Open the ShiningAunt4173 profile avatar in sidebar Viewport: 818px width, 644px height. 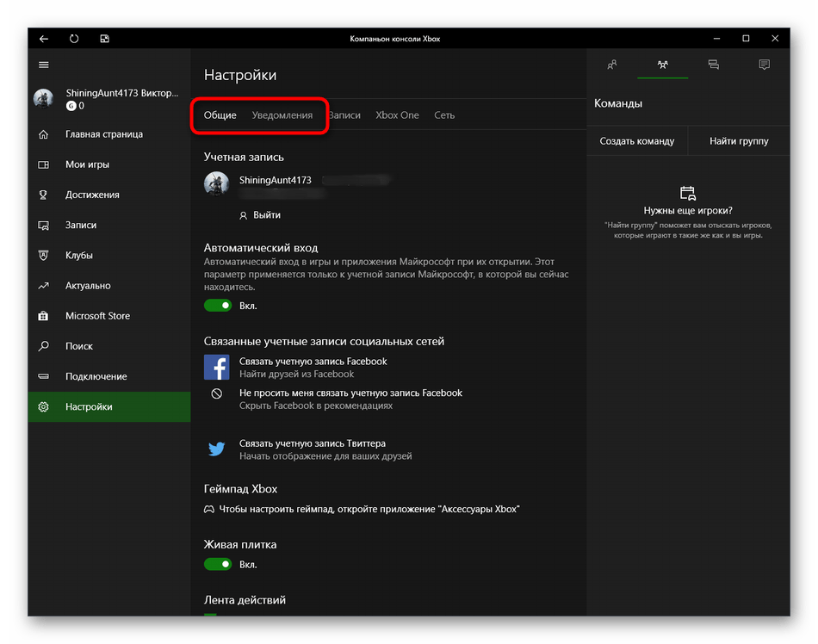tap(43, 98)
